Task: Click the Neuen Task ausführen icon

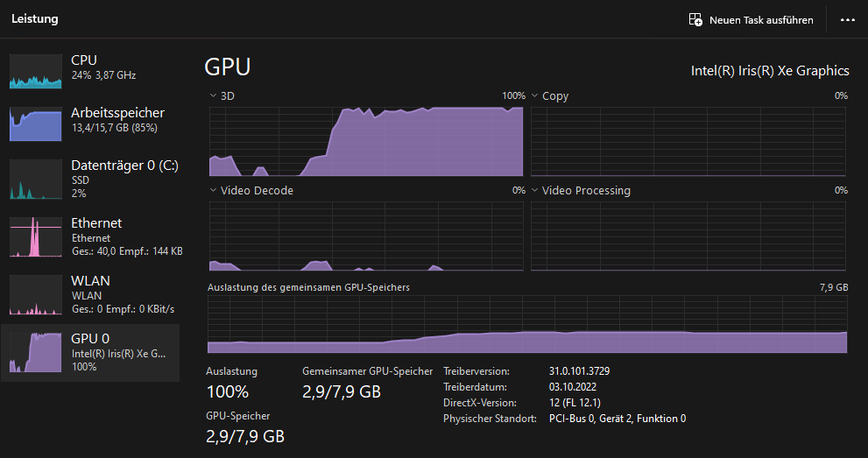Action: point(695,20)
